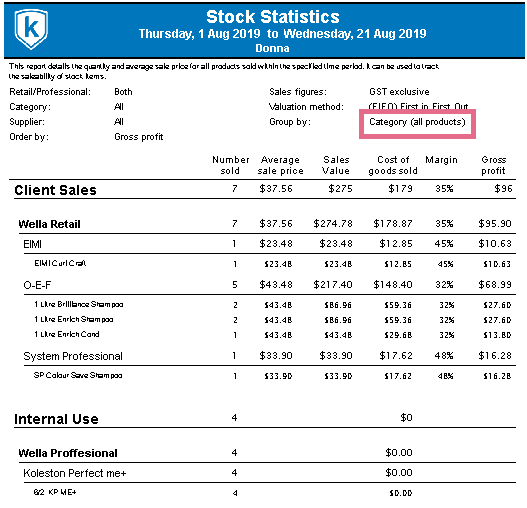
Task: Click the Wella Retail sales value $274.78
Action: [333, 224]
